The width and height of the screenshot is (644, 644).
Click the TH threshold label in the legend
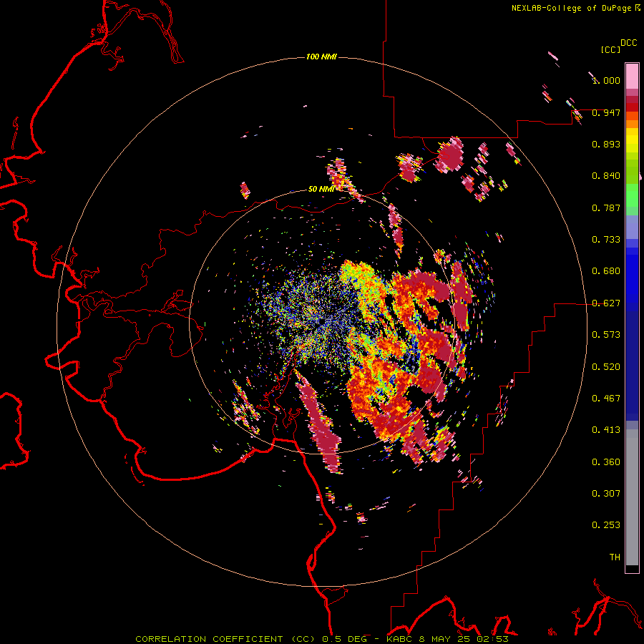point(615,557)
